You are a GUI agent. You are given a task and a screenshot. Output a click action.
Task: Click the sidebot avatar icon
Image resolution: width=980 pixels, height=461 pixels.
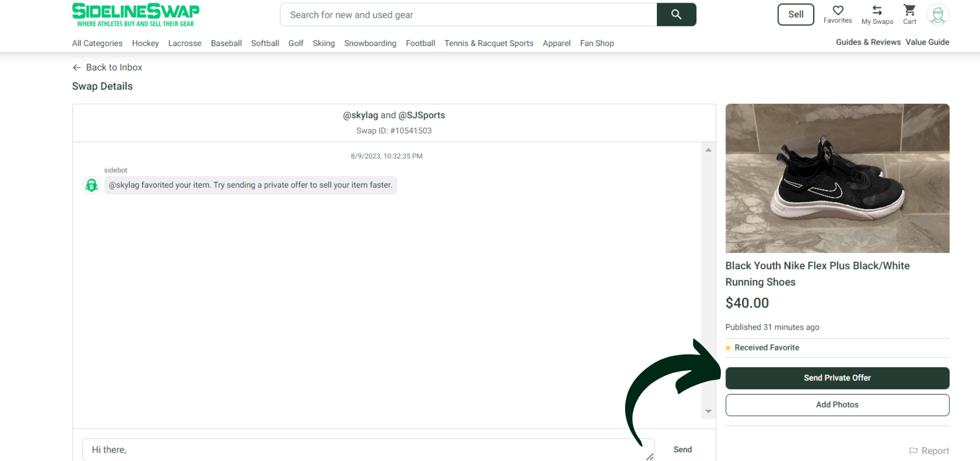click(91, 185)
